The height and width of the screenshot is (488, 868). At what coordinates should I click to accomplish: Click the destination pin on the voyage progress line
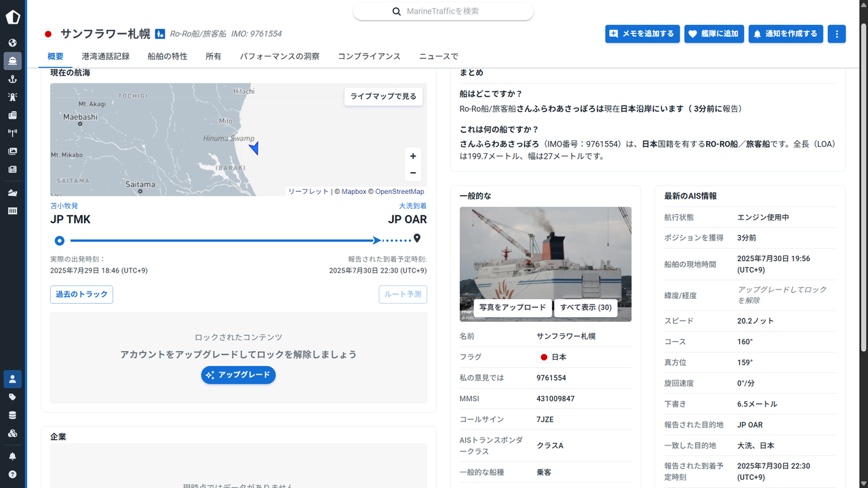(x=417, y=239)
